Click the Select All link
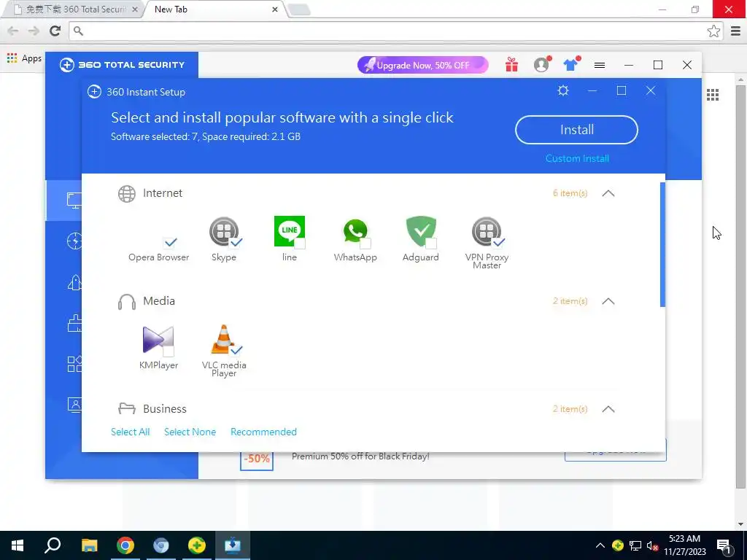 click(130, 432)
